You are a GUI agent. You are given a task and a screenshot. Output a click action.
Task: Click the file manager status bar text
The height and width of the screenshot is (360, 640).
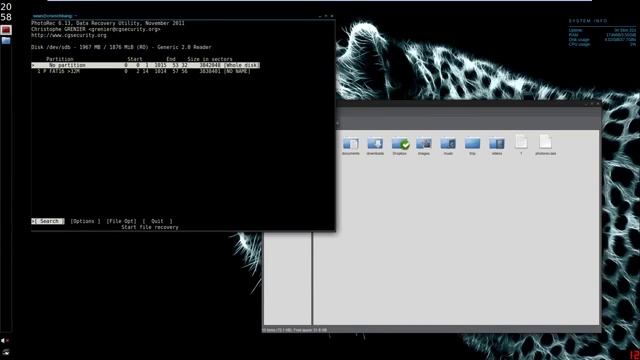point(294,330)
